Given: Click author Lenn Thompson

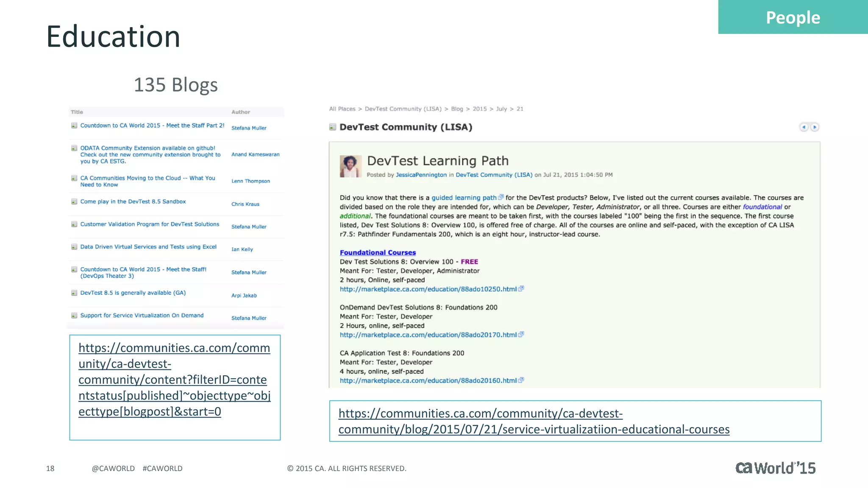Looking at the screenshot, I should point(250,181).
